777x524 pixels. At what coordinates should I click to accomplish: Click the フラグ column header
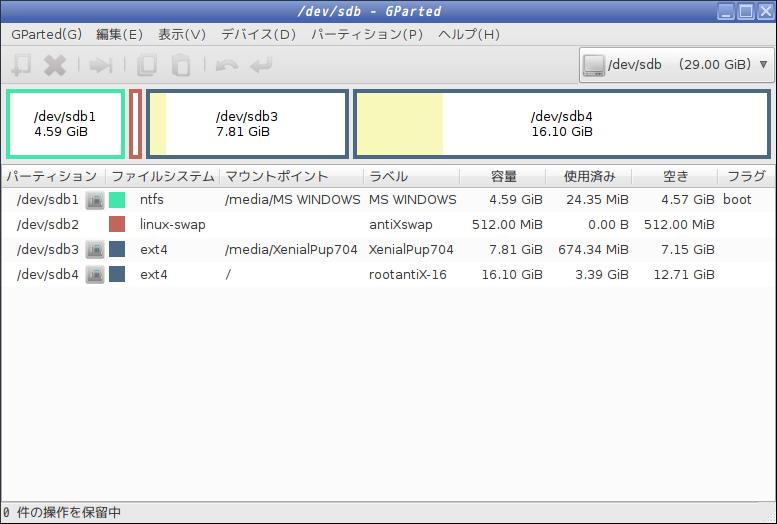pos(747,176)
